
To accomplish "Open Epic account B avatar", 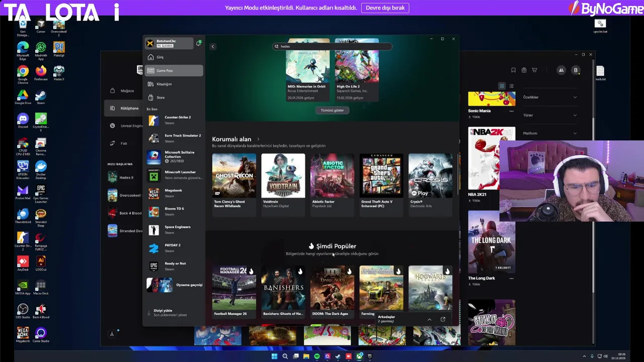I will [x=576, y=70].
